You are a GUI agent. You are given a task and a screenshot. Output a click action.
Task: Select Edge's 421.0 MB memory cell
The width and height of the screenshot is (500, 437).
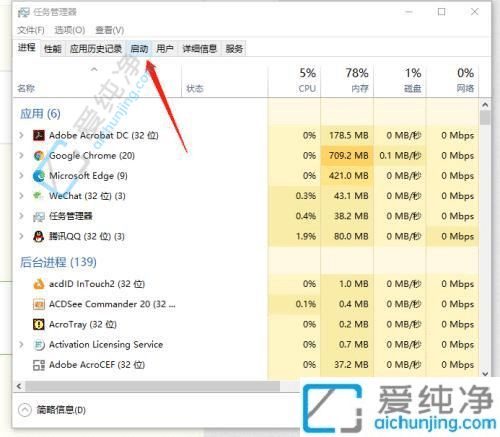click(347, 176)
